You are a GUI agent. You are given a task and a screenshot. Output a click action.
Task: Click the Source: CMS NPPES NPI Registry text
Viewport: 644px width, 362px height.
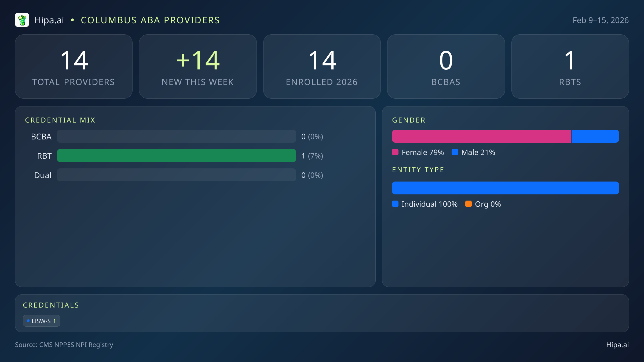click(64, 345)
